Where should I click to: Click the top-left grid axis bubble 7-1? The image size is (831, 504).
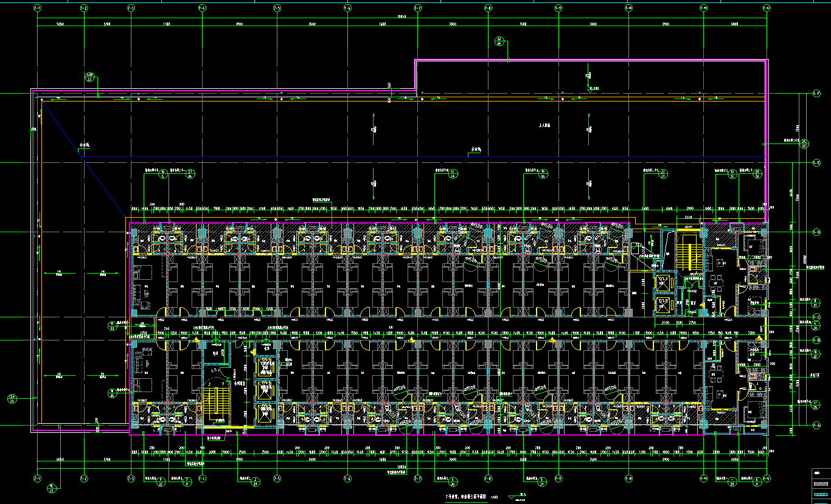coord(38,9)
